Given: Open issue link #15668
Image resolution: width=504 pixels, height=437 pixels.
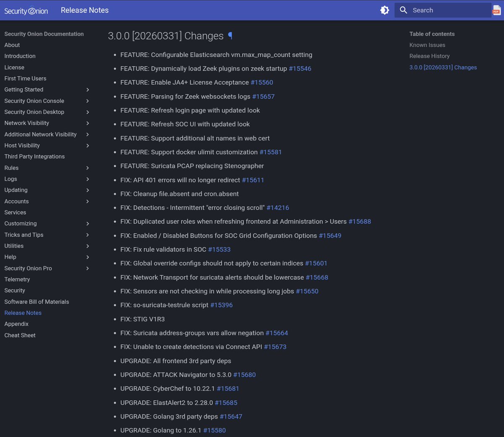Looking at the screenshot, I should [x=317, y=277].
